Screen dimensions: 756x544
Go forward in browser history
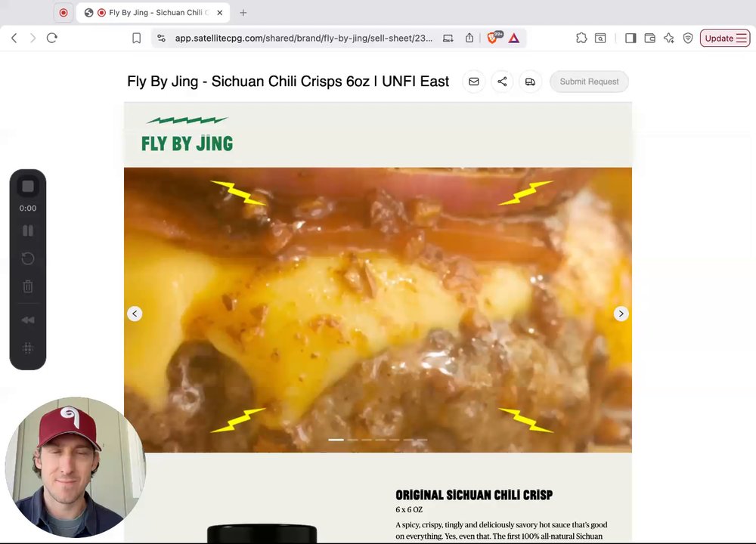tap(33, 38)
